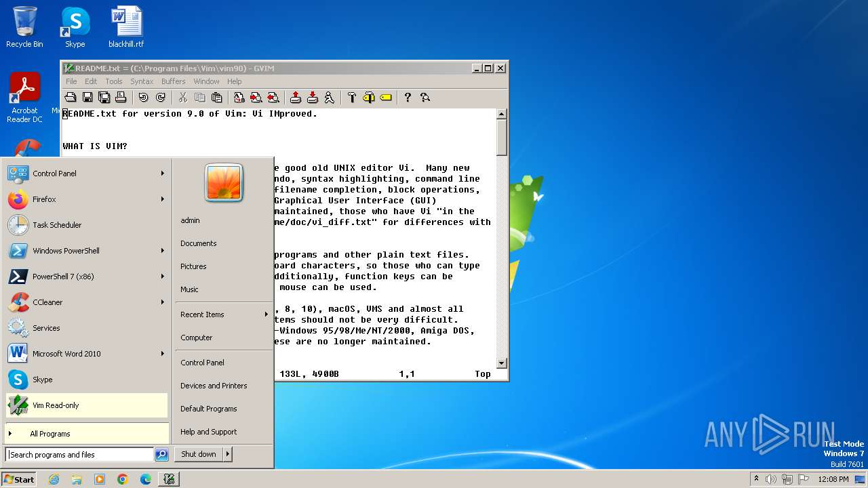The image size is (868, 488).
Task: Open Control Panel from pinned programs list
Action: 87,174
